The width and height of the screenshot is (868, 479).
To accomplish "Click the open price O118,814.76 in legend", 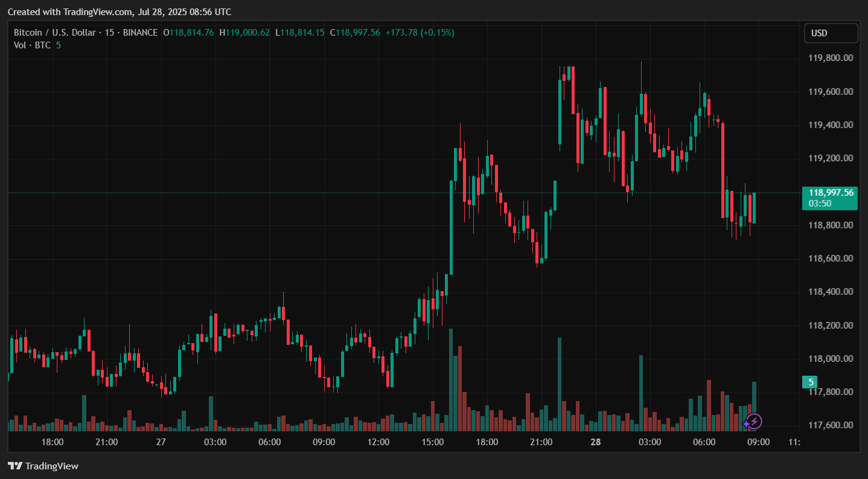I will (188, 33).
